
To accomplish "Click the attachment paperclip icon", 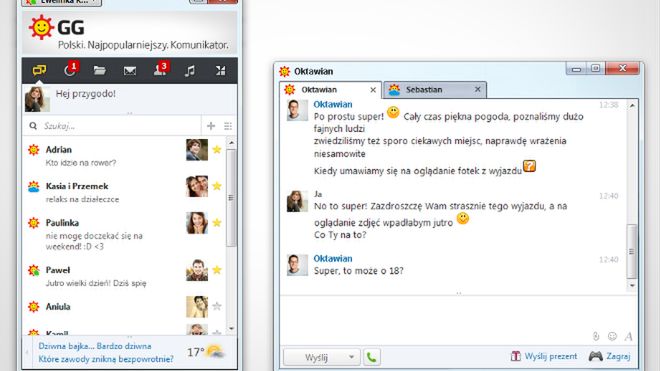I will coord(596,336).
